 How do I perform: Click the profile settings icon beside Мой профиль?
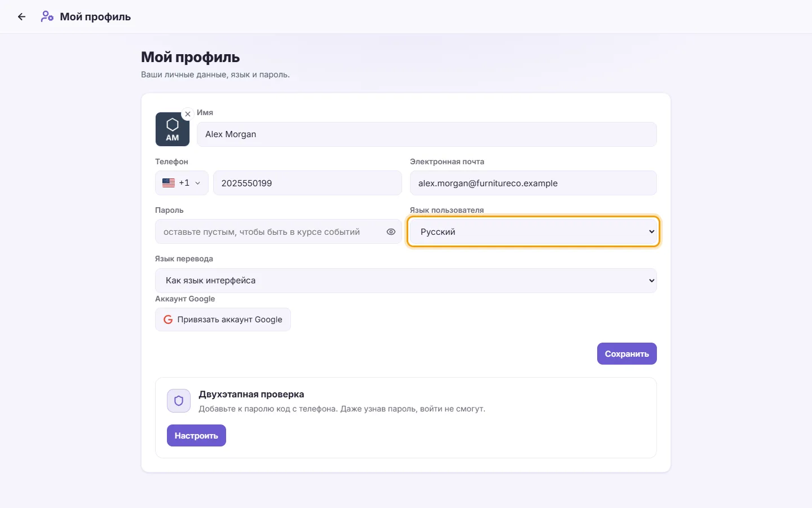pyautogui.click(x=47, y=17)
